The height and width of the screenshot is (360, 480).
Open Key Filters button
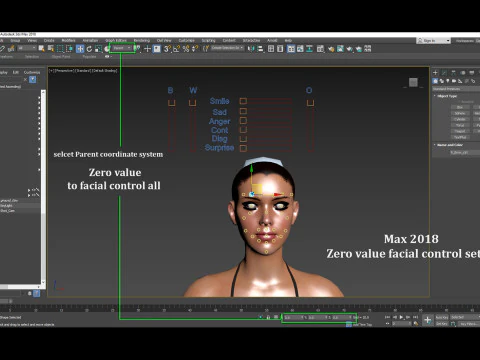coord(468,324)
